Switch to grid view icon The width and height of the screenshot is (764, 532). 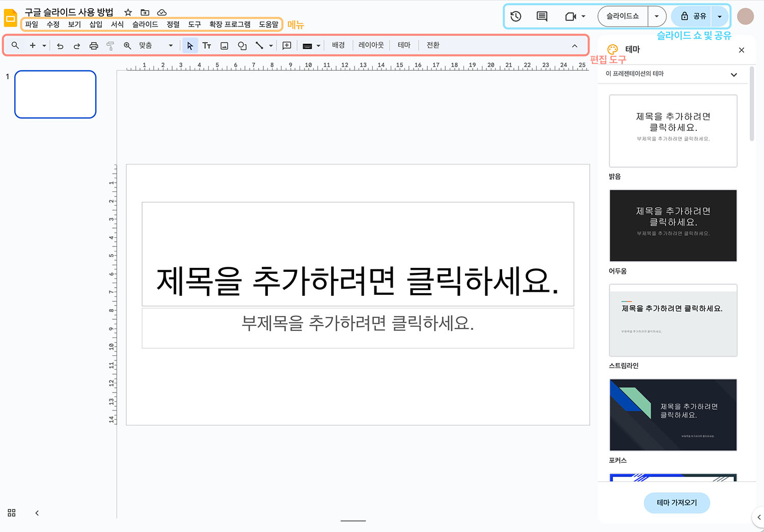pyautogui.click(x=12, y=513)
